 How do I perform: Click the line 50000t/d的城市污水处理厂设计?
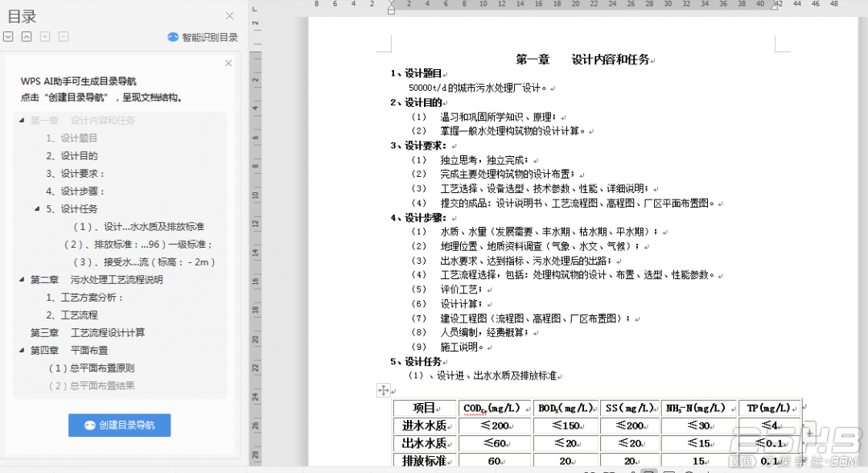coord(478,88)
